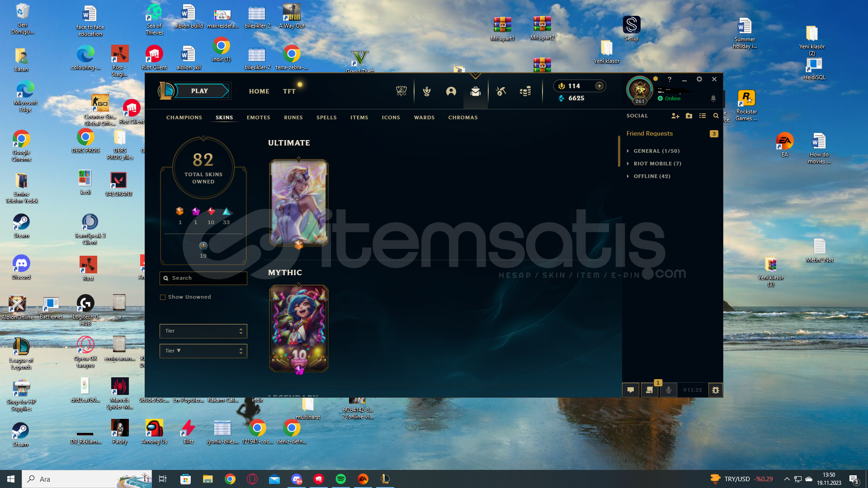This screenshot has width=868, height=488.
Task: Click the new friend folder icon
Action: [x=689, y=116]
